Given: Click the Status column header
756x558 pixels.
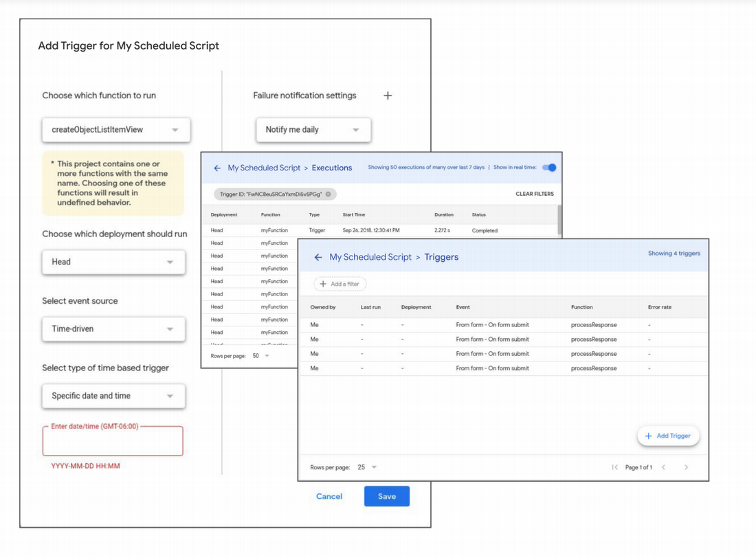Looking at the screenshot, I should 479,214.
